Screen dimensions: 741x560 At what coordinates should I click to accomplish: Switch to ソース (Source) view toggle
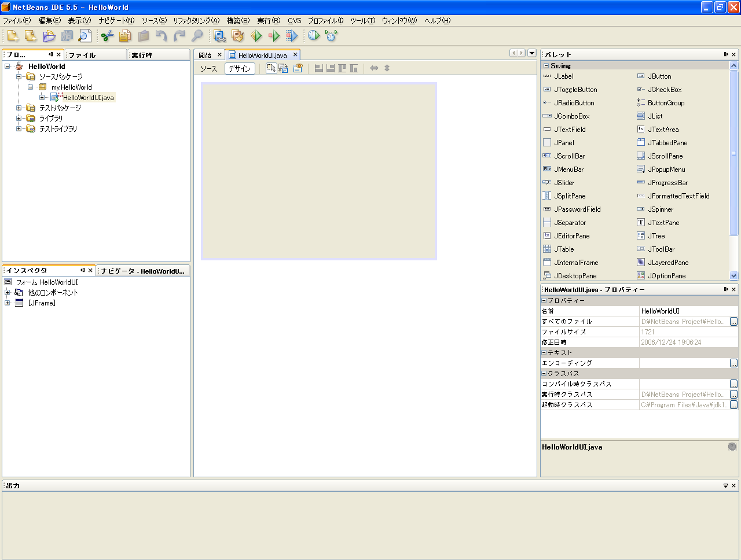[208, 68]
